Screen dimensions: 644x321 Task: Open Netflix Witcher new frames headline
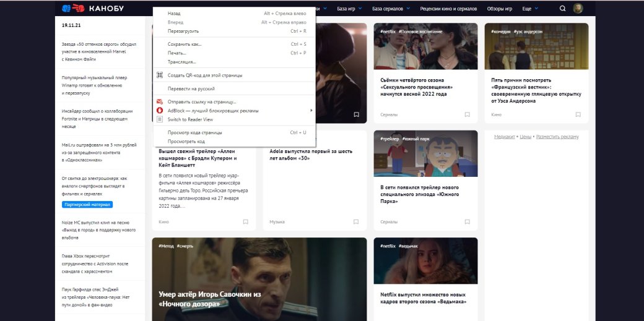(423, 298)
